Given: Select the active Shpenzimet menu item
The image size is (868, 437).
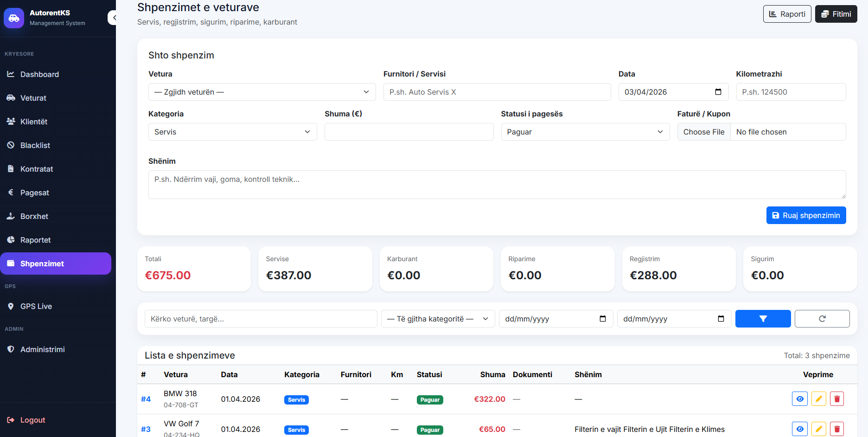Looking at the screenshot, I should (x=56, y=263).
